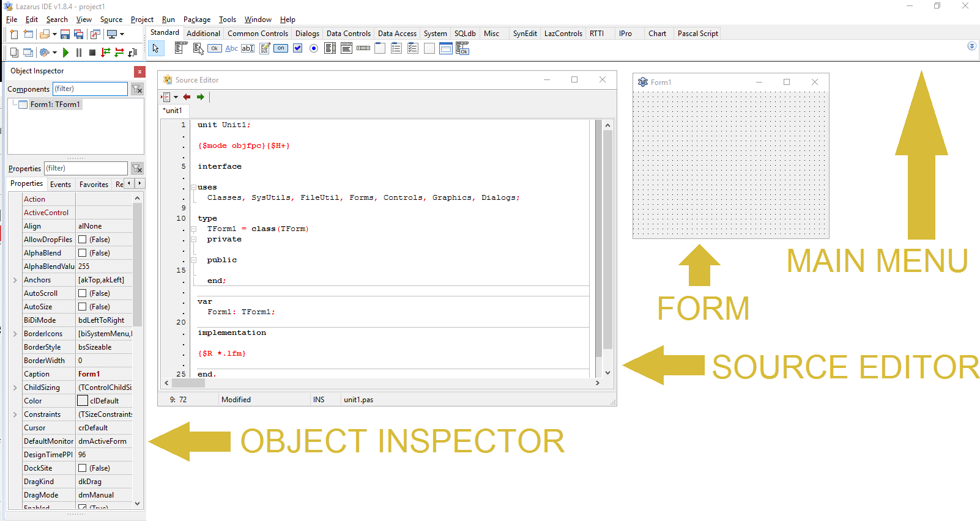This screenshot has width=980, height=522.
Task: Toggle form/unit view icon
Action: coord(95,34)
